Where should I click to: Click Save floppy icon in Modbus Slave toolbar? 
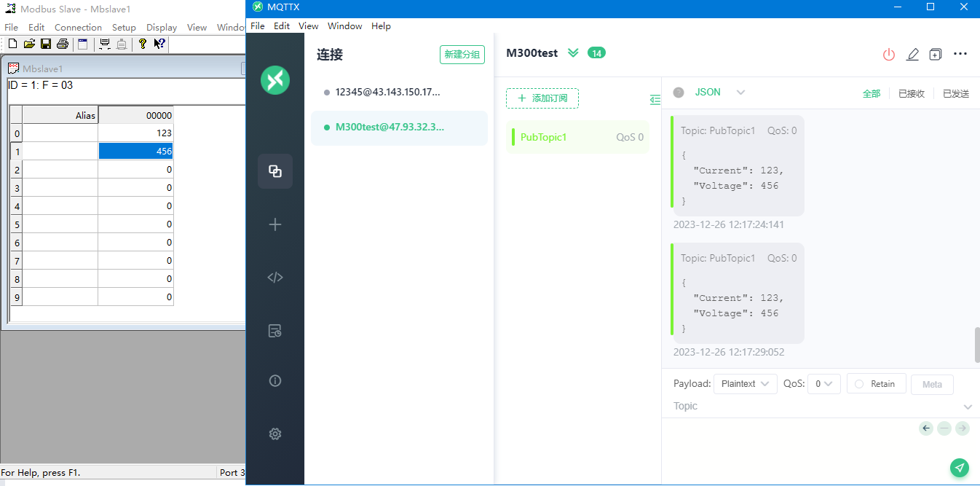46,44
